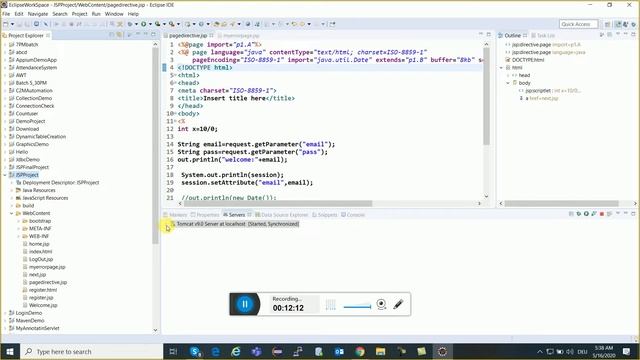
Task: Switch to the Markers tab
Action: tap(175, 215)
